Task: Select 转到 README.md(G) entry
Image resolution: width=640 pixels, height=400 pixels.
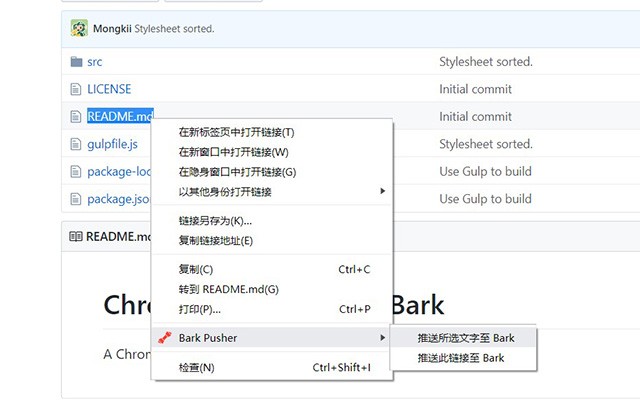Action: (x=272, y=289)
